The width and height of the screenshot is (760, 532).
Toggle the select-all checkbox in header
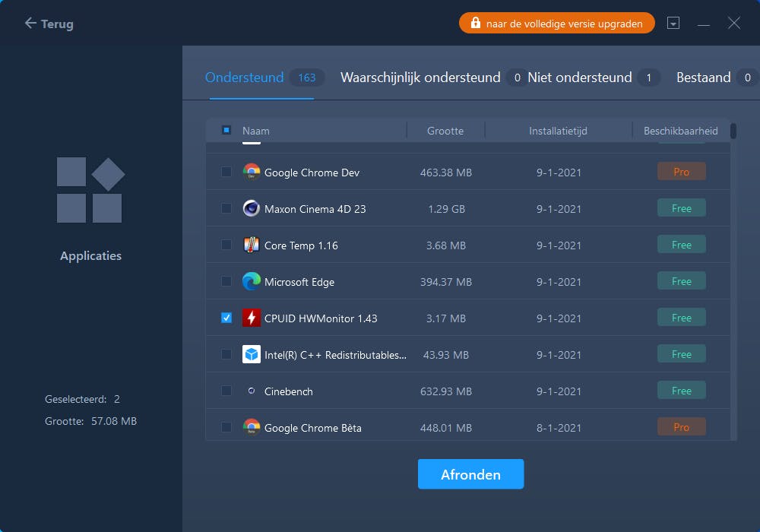click(226, 130)
